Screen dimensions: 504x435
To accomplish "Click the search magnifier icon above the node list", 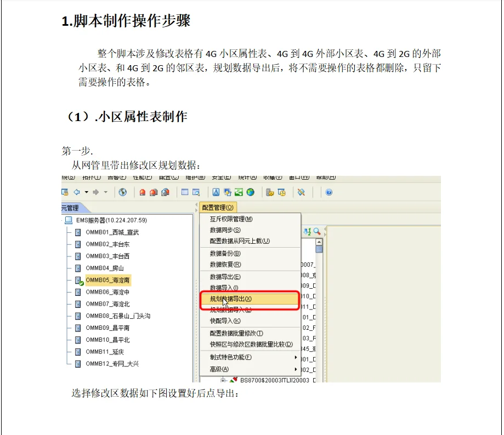I will tap(315, 231).
